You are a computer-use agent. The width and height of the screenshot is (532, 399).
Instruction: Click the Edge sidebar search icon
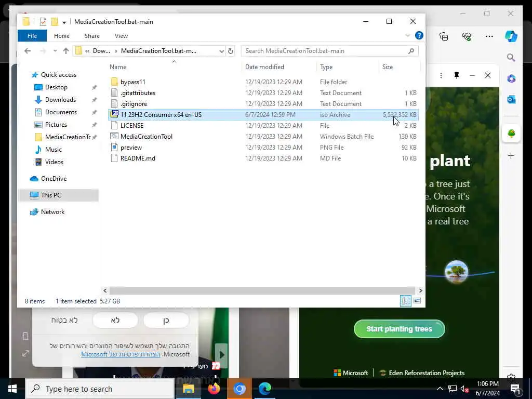511,58
